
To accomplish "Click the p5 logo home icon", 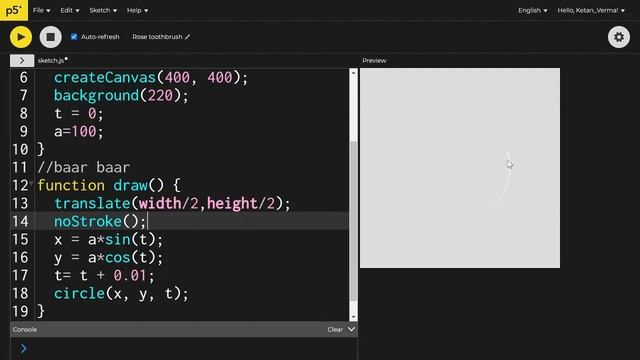I will point(14,10).
